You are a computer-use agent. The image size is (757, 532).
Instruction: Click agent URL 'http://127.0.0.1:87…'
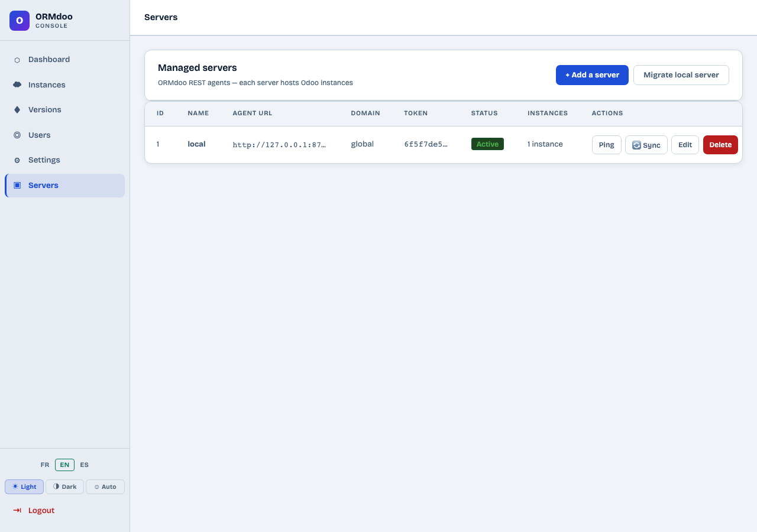coord(279,144)
